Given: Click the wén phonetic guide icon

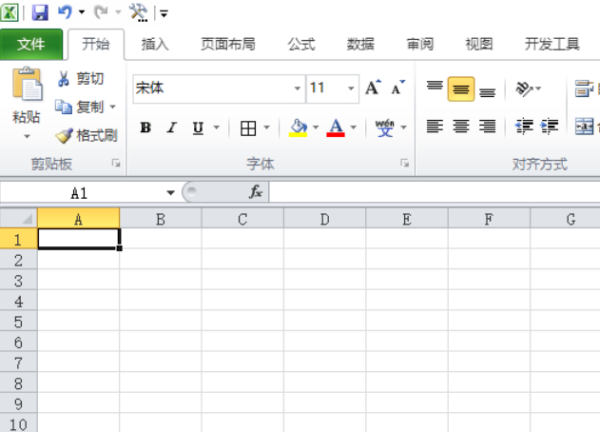Looking at the screenshot, I should point(385,128).
